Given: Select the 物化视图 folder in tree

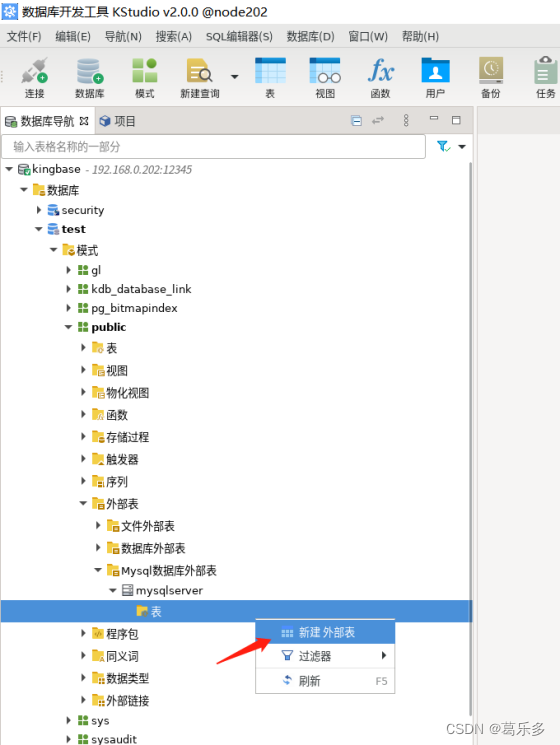Looking at the screenshot, I should pyautogui.click(x=120, y=392).
